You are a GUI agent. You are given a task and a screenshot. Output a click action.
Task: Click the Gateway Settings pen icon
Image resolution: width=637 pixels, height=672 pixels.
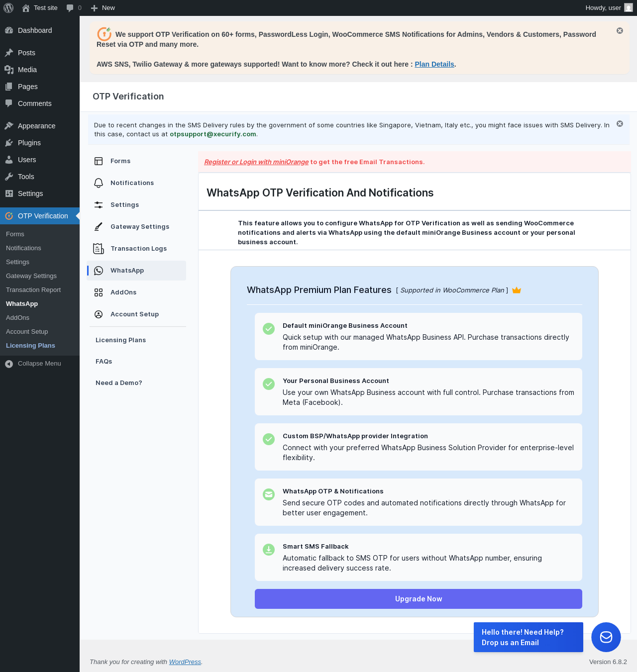pyautogui.click(x=99, y=227)
